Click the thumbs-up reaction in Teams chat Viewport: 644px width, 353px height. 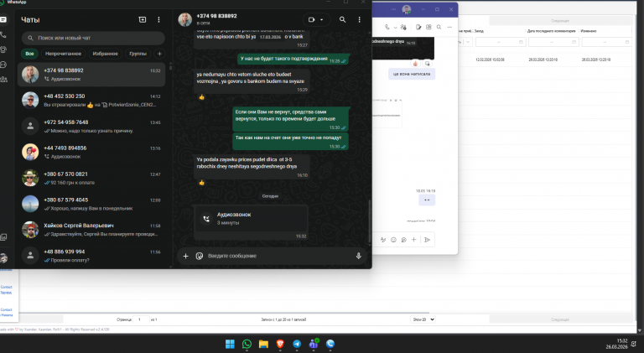pyautogui.click(x=415, y=64)
